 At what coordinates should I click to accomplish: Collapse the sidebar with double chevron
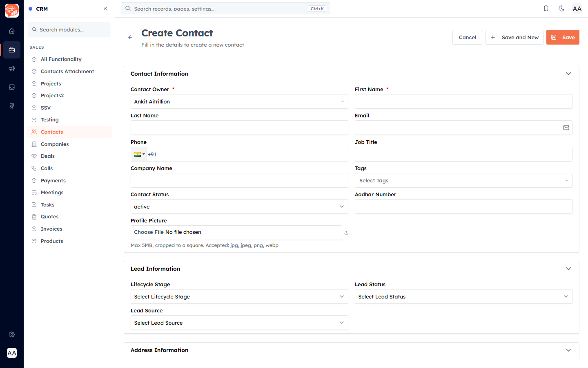[105, 9]
